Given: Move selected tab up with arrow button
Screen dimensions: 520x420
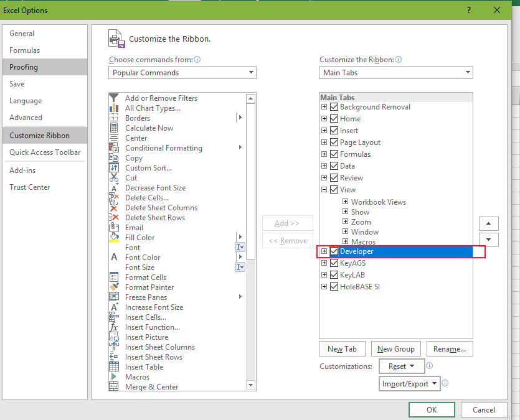Looking at the screenshot, I should pyautogui.click(x=488, y=223).
